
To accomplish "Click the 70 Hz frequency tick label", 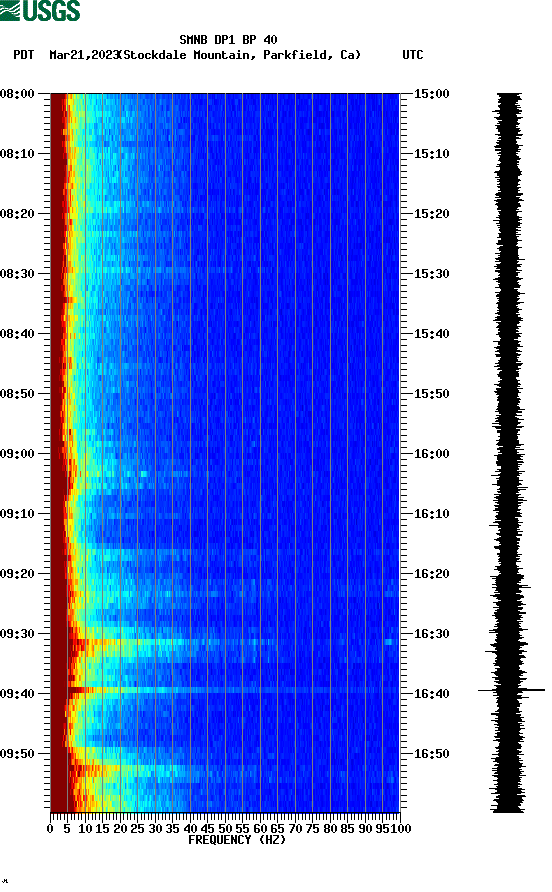I will point(295,829).
